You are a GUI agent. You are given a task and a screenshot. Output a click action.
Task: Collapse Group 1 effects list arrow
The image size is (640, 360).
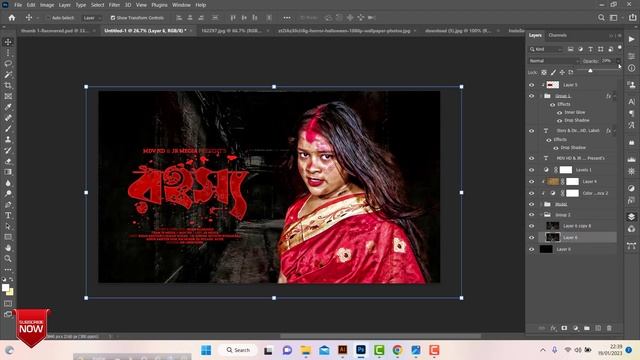coord(614,96)
